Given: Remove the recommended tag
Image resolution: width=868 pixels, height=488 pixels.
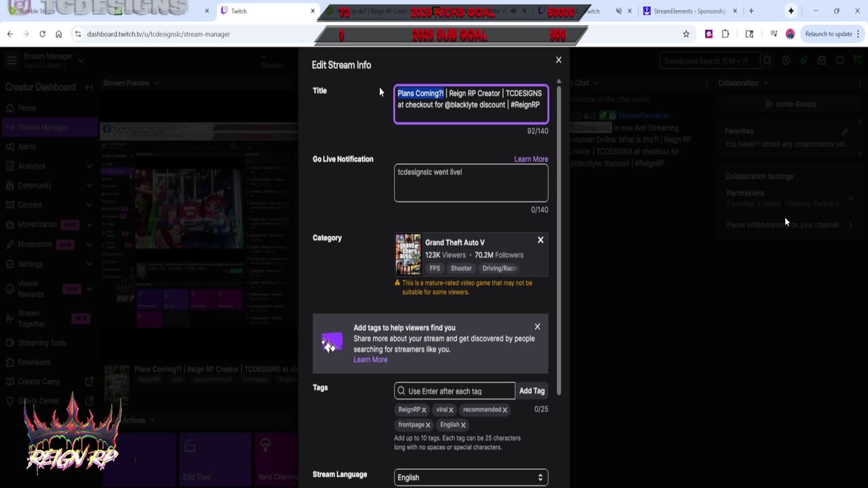Looking at the screenshot, I should (x=505, y=410).
